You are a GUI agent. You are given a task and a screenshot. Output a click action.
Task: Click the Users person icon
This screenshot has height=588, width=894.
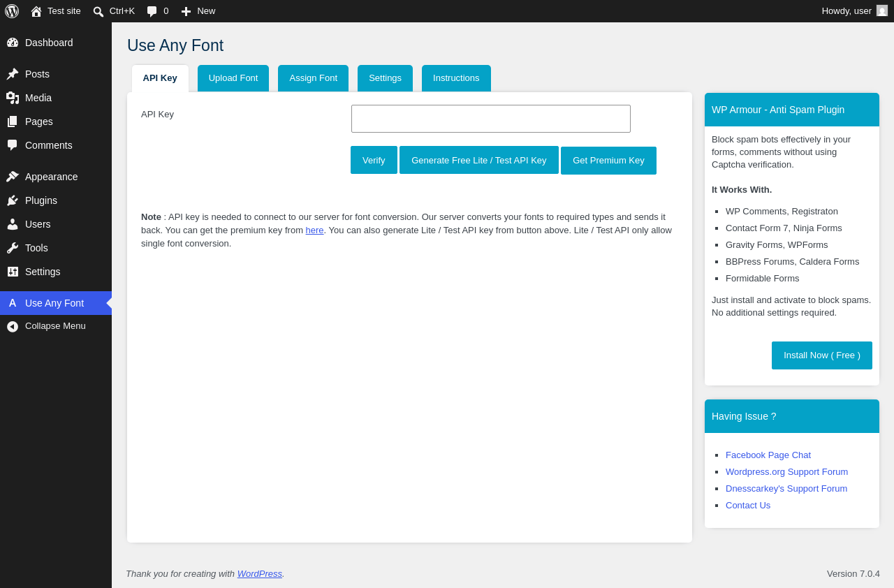tap(13, 224)
